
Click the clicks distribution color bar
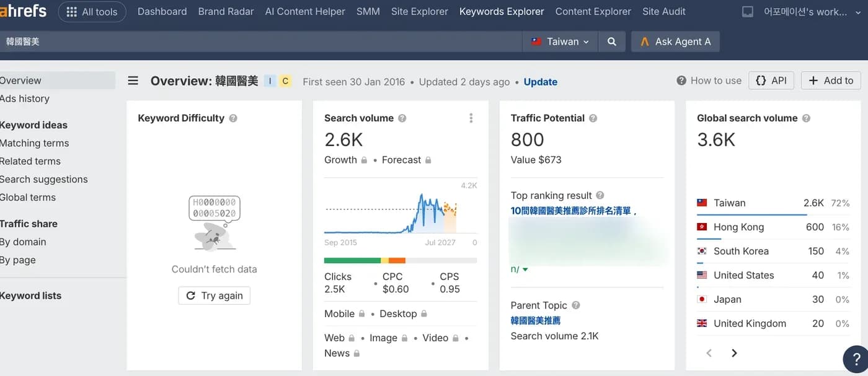[401, 261]
